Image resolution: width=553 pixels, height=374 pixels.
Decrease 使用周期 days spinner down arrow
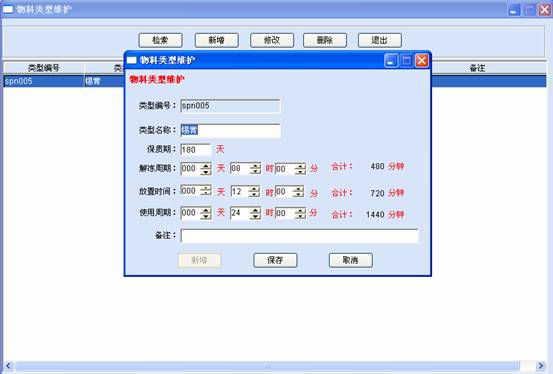(206, 216)
